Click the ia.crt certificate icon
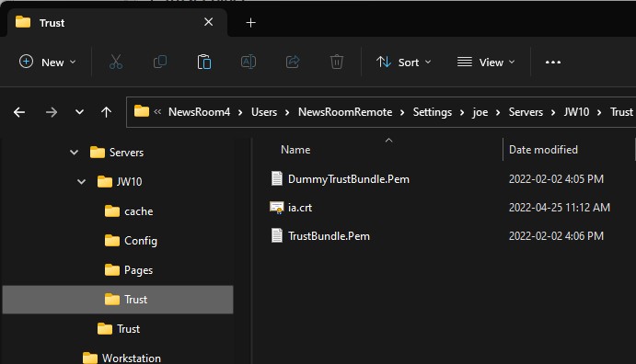Image resolution: width=636 pixels, height=364 pixels. pos(277,208)
